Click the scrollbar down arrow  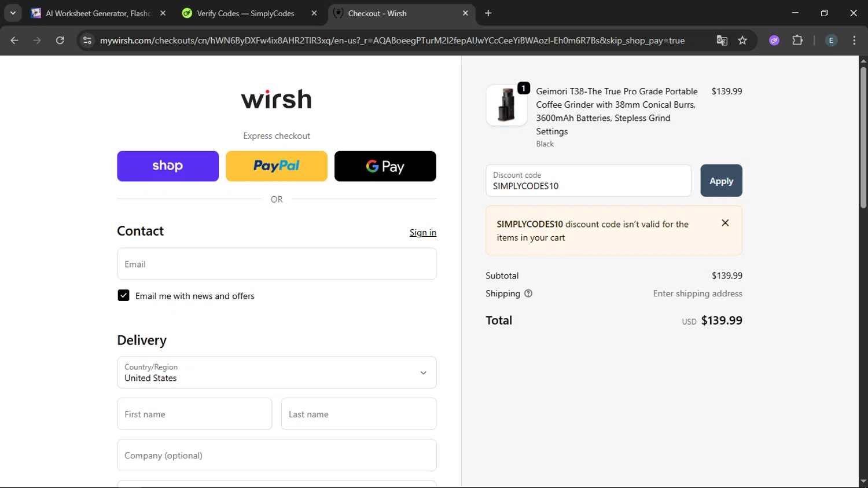tap(863, 482)
